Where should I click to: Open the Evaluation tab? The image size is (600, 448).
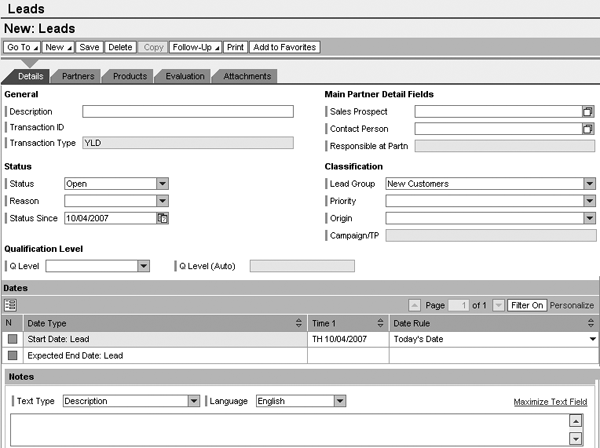[x=185, y=76]
